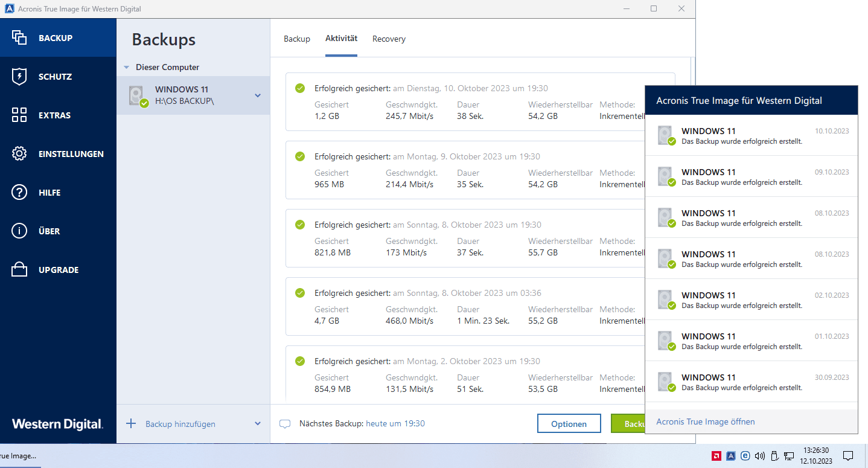
Task: Click the heute um 19:30 schedule link
Action: [395, 423]
